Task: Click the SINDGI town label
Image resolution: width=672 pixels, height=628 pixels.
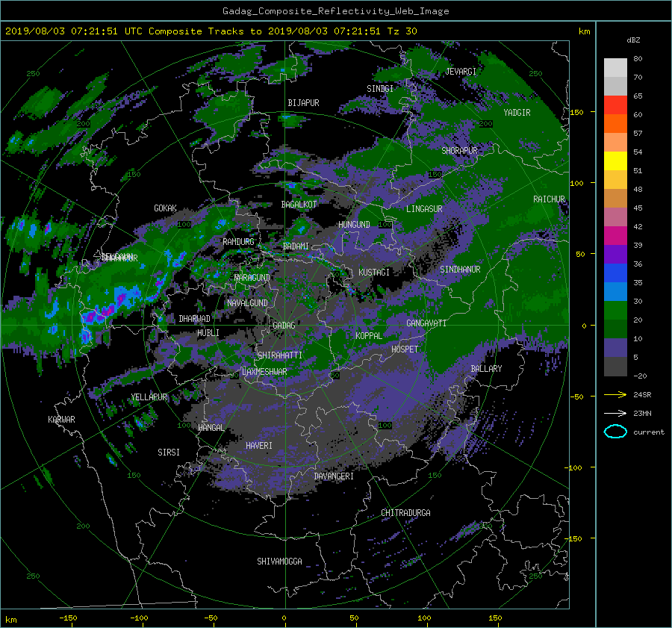Action: pyautogui.click(x=380, y=89)
